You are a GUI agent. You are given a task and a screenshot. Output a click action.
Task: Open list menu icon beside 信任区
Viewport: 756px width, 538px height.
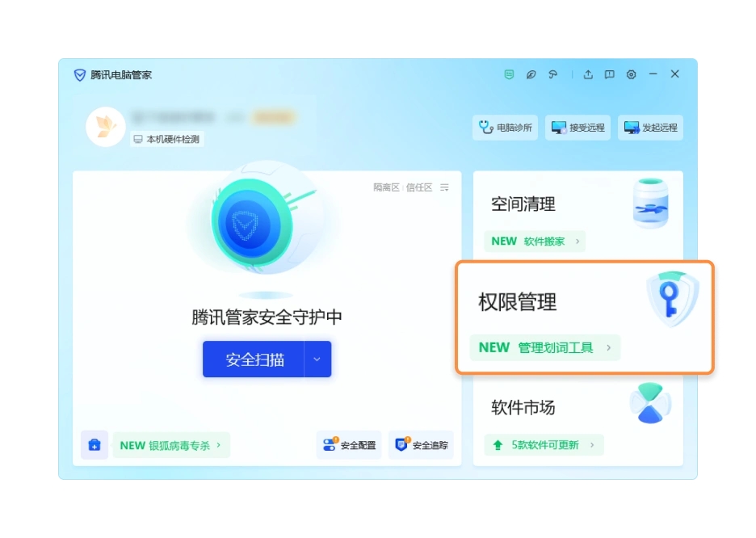coord(444,187)
